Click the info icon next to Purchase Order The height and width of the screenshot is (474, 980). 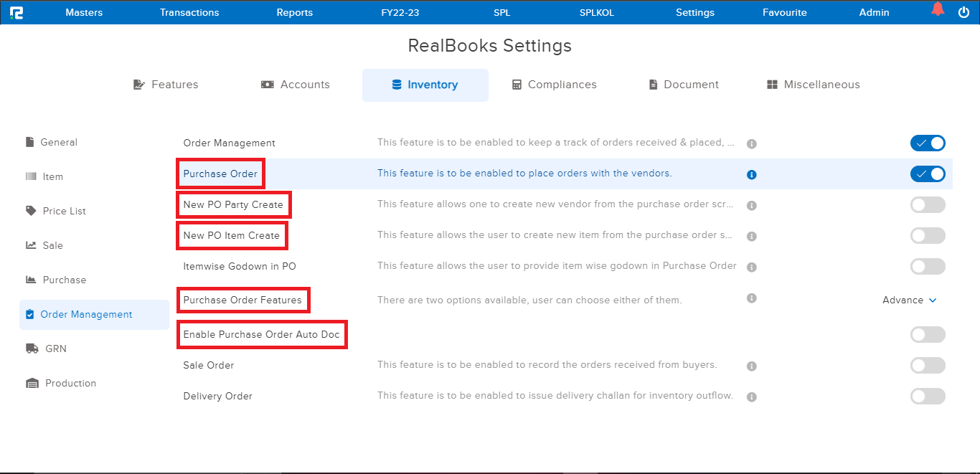tap(751, 174)
